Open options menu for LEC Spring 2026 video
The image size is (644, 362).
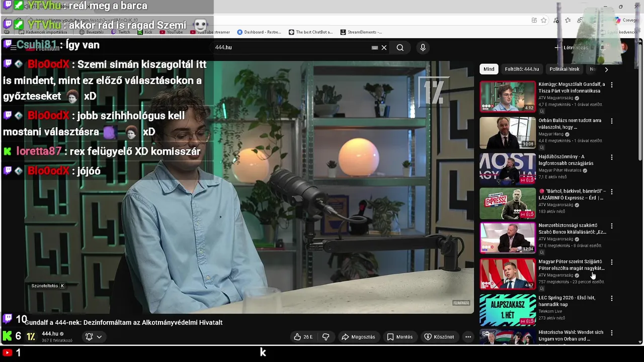[612, 298]
